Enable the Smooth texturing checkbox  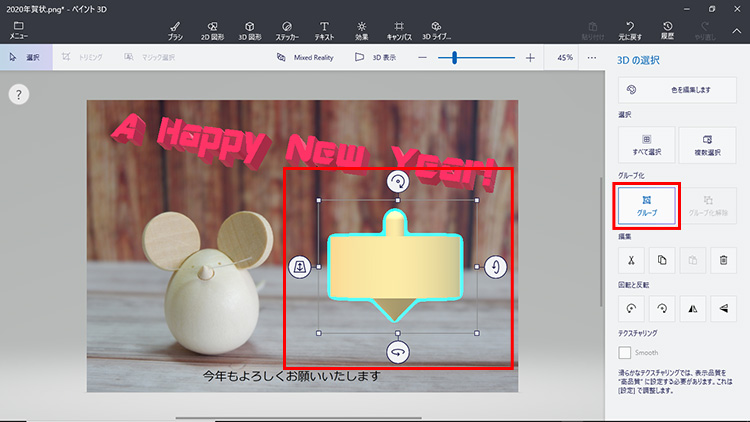click(x=625, y=353)
